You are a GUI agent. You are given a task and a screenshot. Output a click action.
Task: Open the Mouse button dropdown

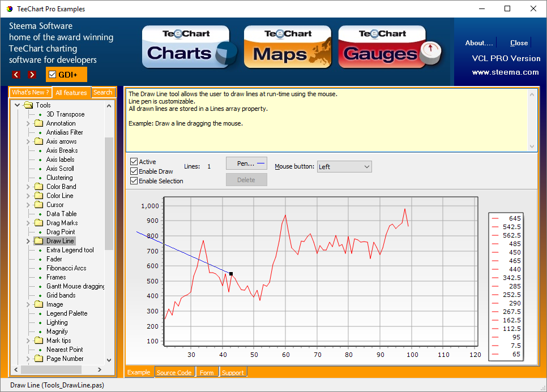(344, 166)
